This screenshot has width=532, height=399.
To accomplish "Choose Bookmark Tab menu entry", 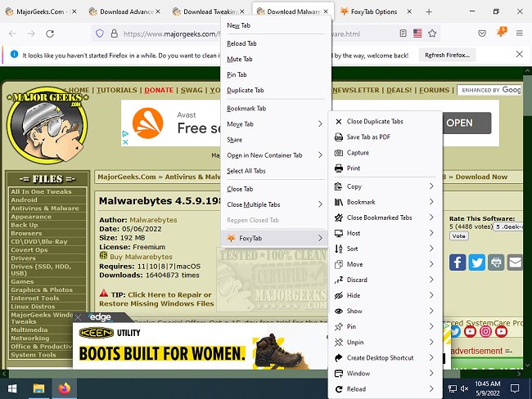I will (x=274, y=109).
